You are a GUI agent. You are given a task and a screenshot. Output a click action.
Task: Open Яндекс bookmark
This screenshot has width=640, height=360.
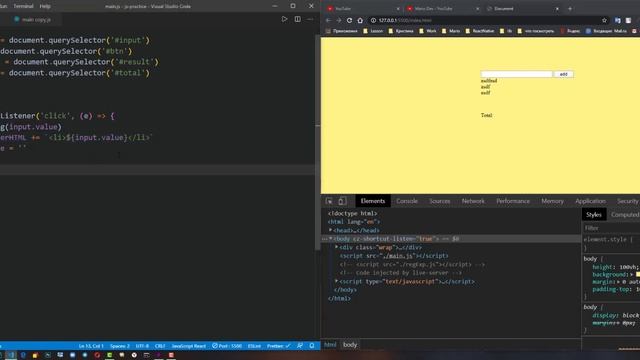[570, 31]
